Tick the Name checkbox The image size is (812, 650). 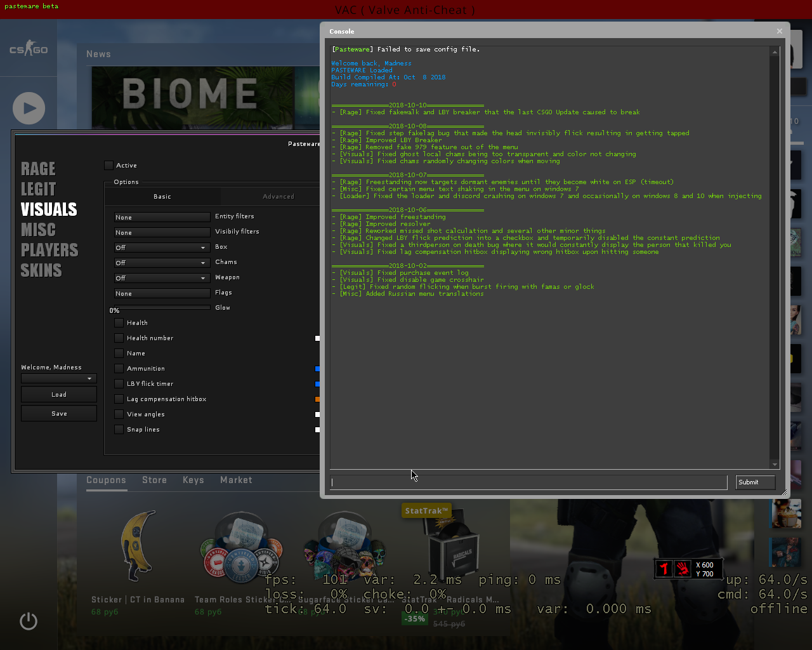pyautogui.click(x=119, y=354)
